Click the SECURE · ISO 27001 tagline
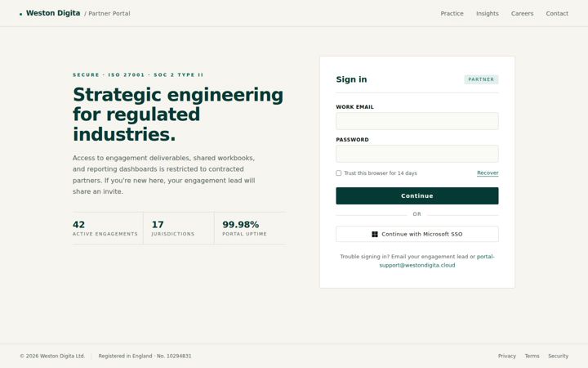 [x=138, y=74]
